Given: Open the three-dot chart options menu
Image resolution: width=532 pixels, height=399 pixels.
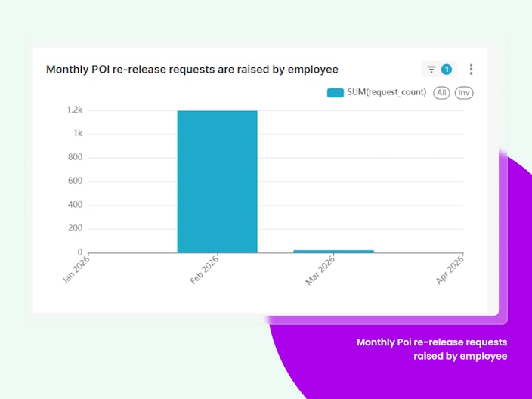Looking at the screenshot, I should (471, 70).
